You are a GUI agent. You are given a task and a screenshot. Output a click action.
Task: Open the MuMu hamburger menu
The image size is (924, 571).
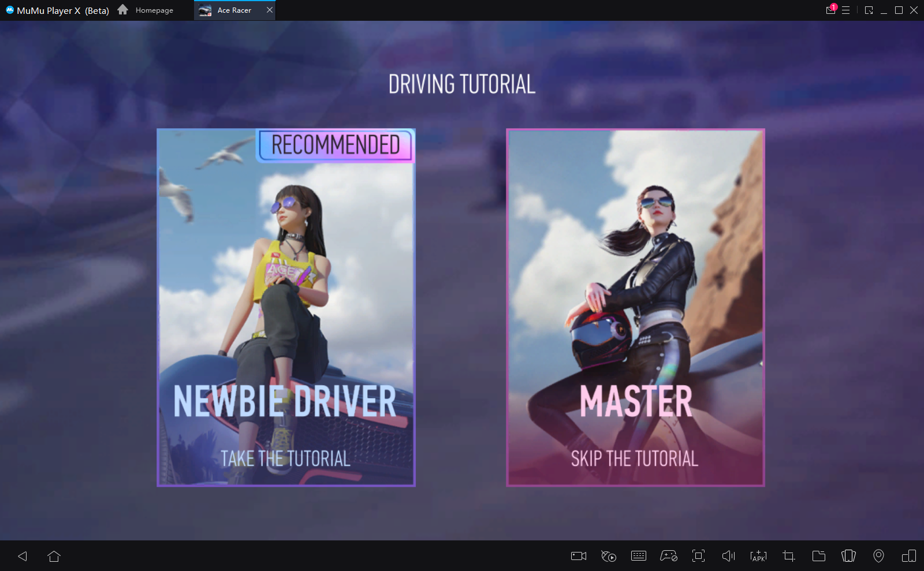846,10
